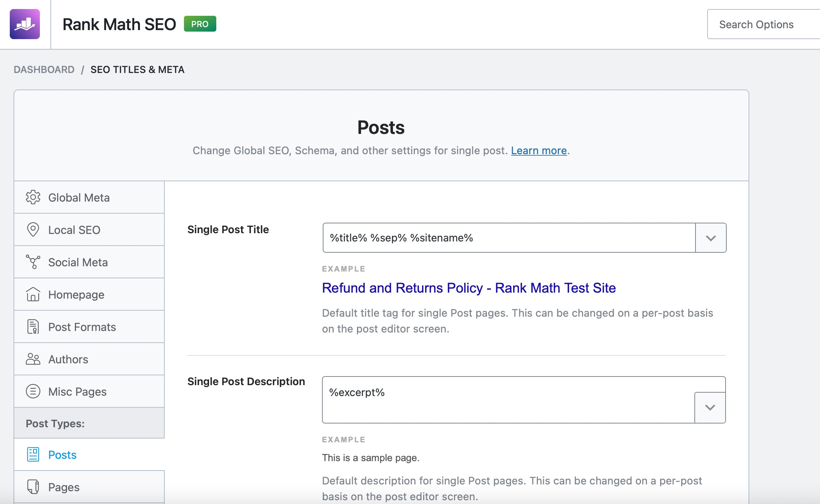This screenshot has width=820, height=504.
Task: Click into the Single Post Title field
Action: [x=509, y=238]
